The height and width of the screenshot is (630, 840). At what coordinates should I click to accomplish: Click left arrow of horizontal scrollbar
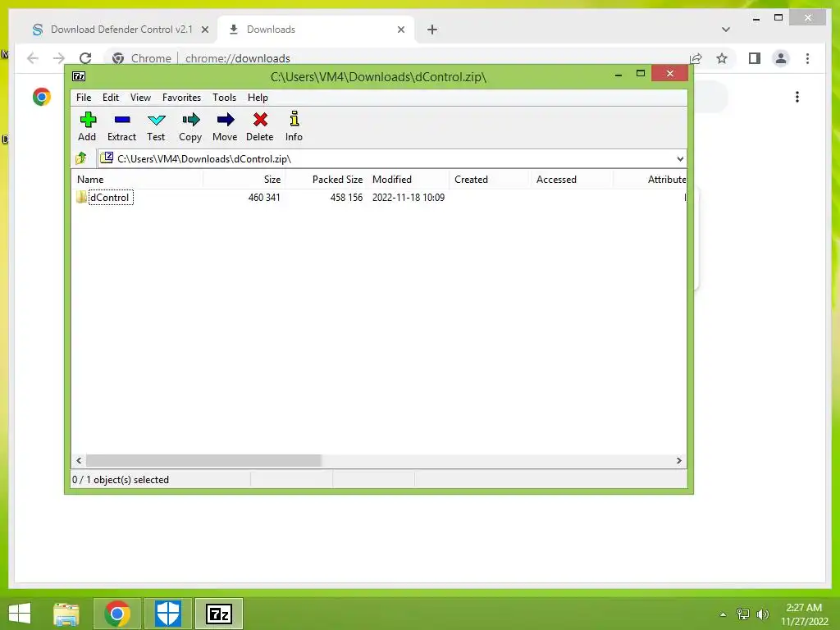click(79, 461)
